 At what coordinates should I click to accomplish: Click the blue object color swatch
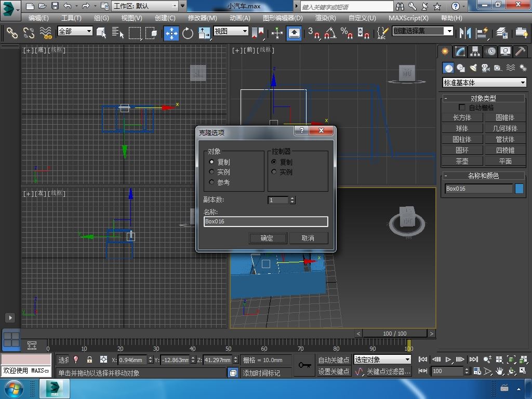pyautogui.click(x=519, y=189)
